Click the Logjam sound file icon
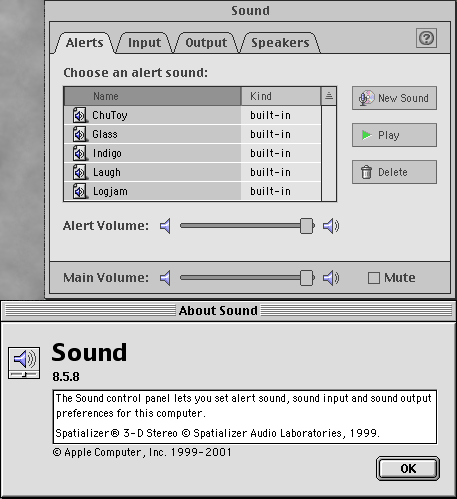This screenshot has width=457, height=499. [80, 191]
